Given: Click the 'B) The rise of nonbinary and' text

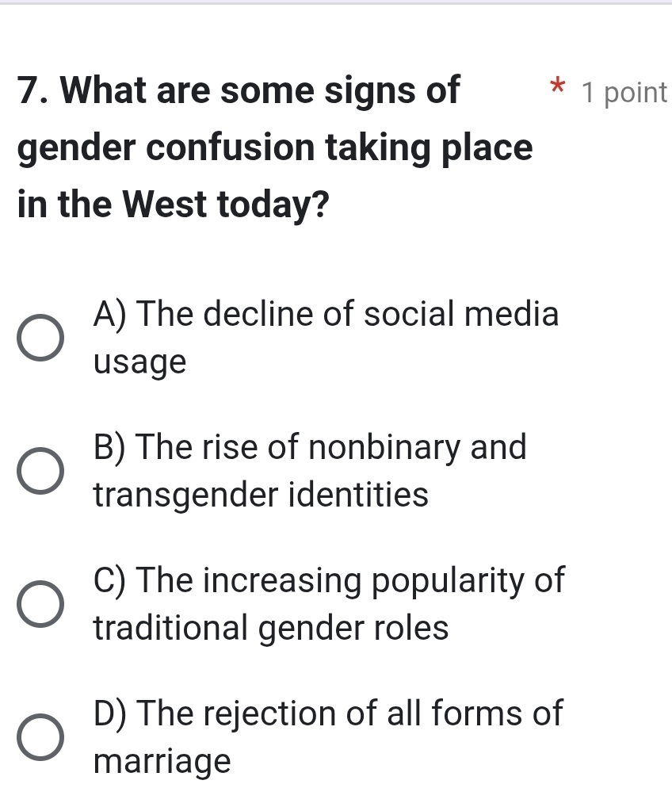Looking at the screenshot, I should pyautogui.click(x=309, y=447).
